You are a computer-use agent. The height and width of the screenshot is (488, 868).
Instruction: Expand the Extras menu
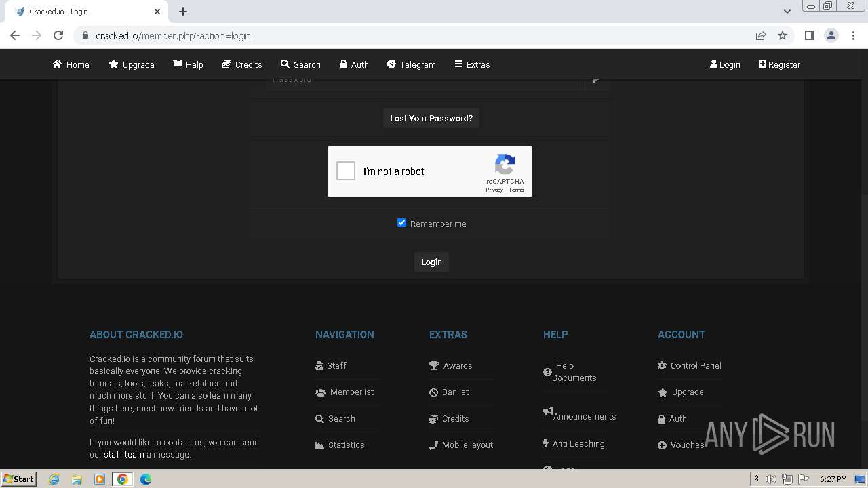tap(472, 64)
